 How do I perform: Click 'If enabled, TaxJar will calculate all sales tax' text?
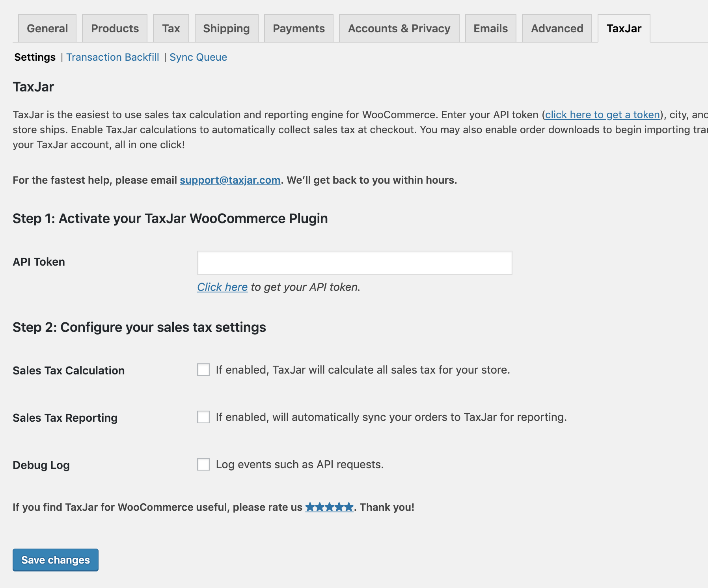pyautogui.click(x=363, y=370)
